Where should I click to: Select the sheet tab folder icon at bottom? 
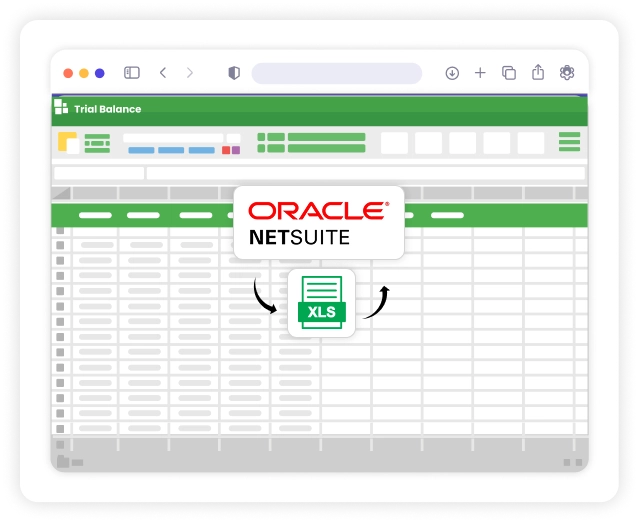click(63, 462)
